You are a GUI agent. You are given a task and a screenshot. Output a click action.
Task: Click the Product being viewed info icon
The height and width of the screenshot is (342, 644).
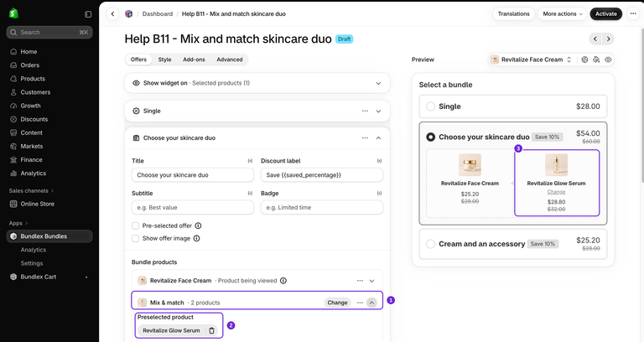pyautogui.click(x=283, y=281)
